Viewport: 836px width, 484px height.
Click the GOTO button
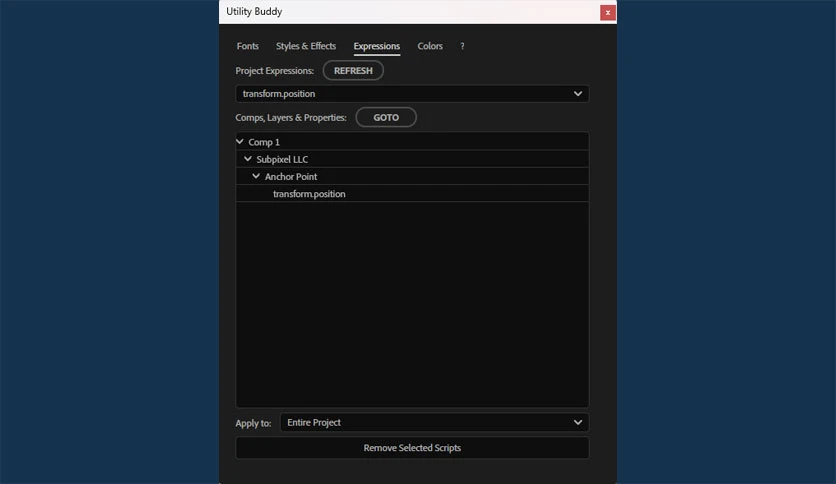click(x=386, y=117)
